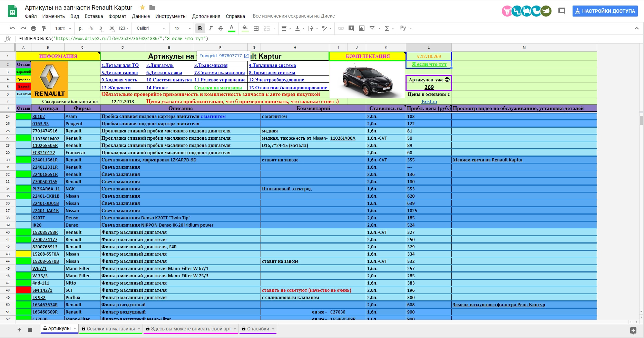Open the zoom level dropdown
This screenshot has width=644, height=338.
(63, 28)
